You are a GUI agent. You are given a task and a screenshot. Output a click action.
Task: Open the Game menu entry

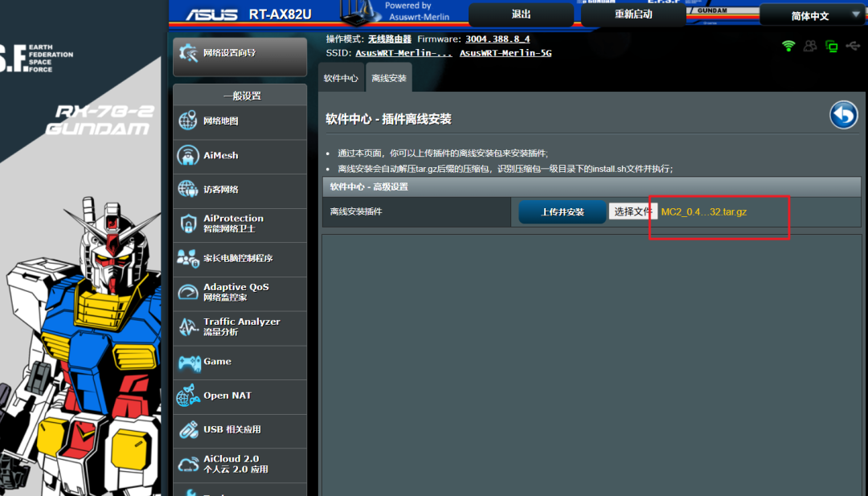pyautogui.click(x=240, y=362)
